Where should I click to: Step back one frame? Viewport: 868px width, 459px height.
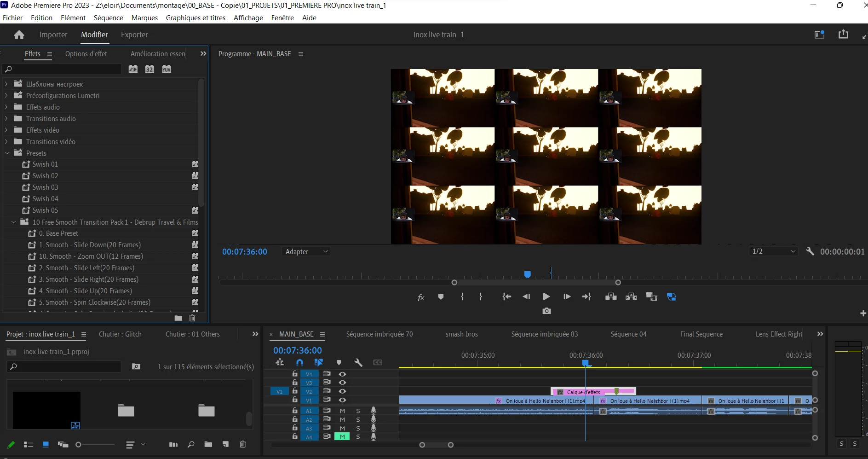point(526,297)
